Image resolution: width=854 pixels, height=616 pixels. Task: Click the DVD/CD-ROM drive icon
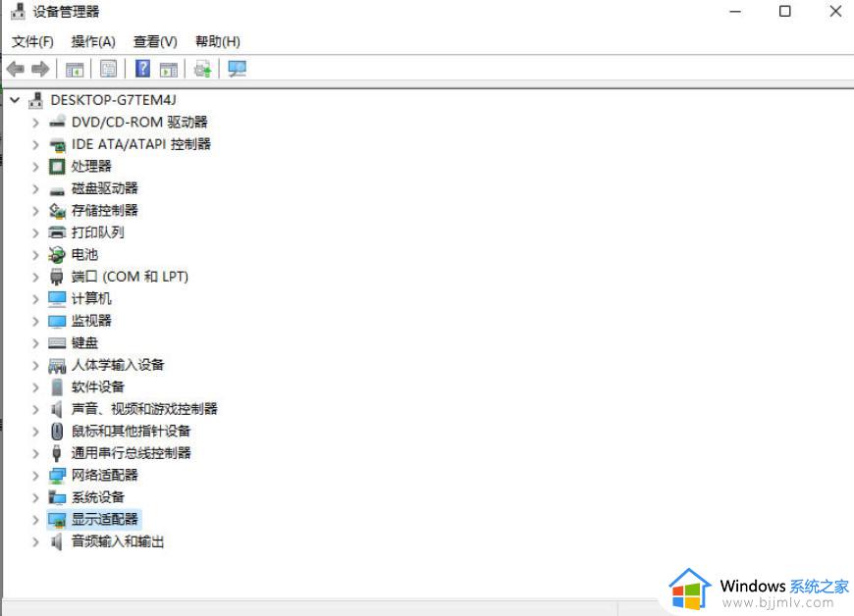(x=57, y=122)
